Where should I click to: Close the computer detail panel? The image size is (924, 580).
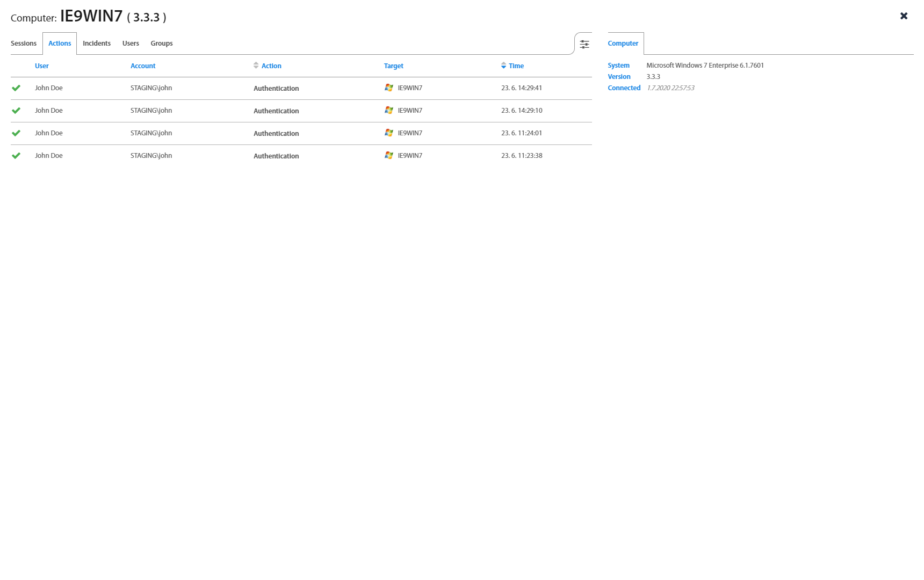pos(904,16)
